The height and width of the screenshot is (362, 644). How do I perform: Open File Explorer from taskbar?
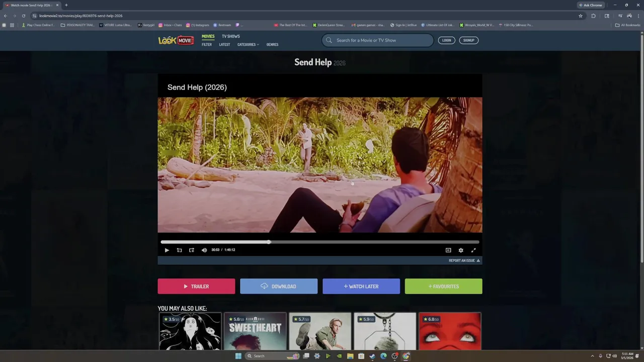[x=350, y=356]
